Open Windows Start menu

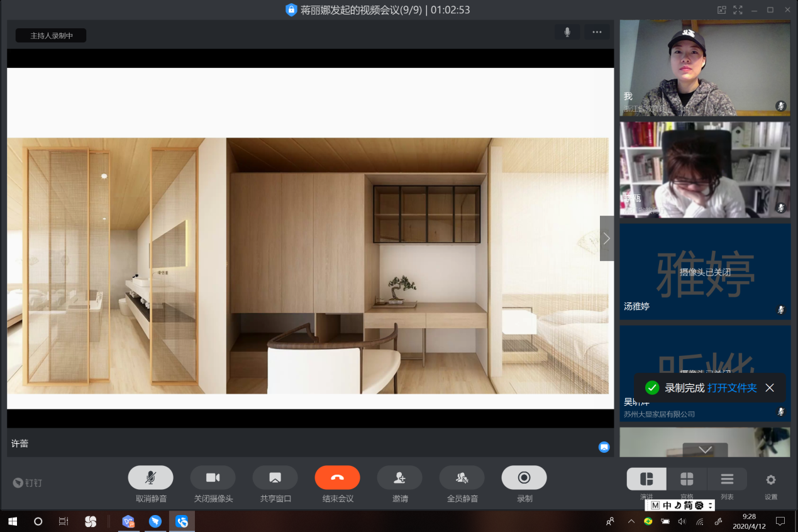coord(13,521)
